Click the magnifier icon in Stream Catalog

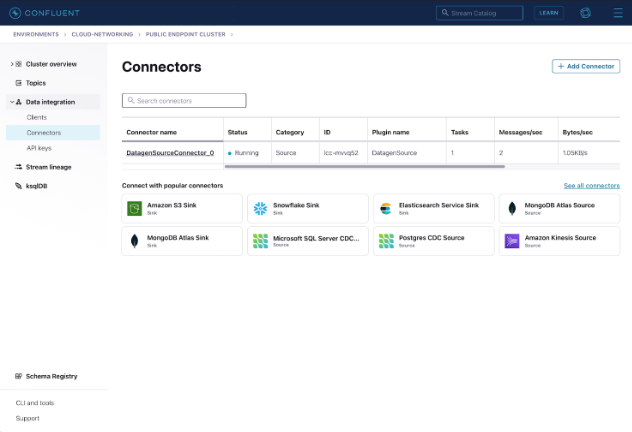point(445,13)
